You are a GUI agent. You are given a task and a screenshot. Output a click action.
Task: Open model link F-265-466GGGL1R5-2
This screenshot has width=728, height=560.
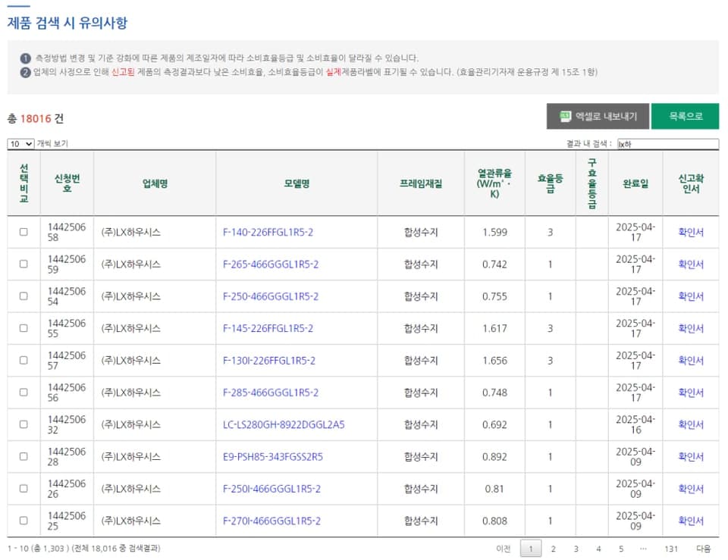tap(271, 264)
